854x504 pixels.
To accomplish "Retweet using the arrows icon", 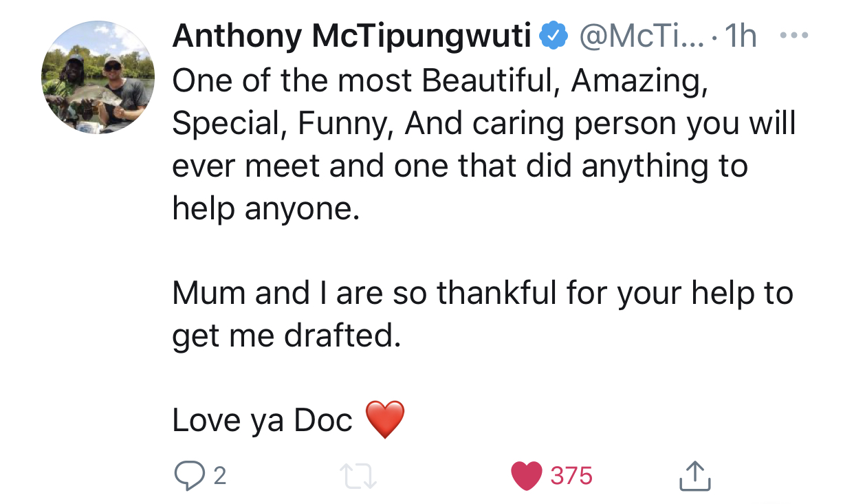I will pos(360,476).
